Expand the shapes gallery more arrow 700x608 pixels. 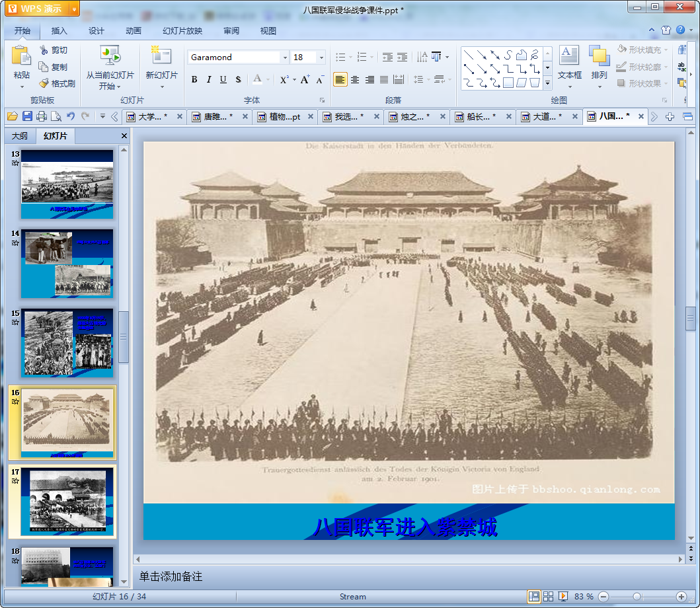547,83
